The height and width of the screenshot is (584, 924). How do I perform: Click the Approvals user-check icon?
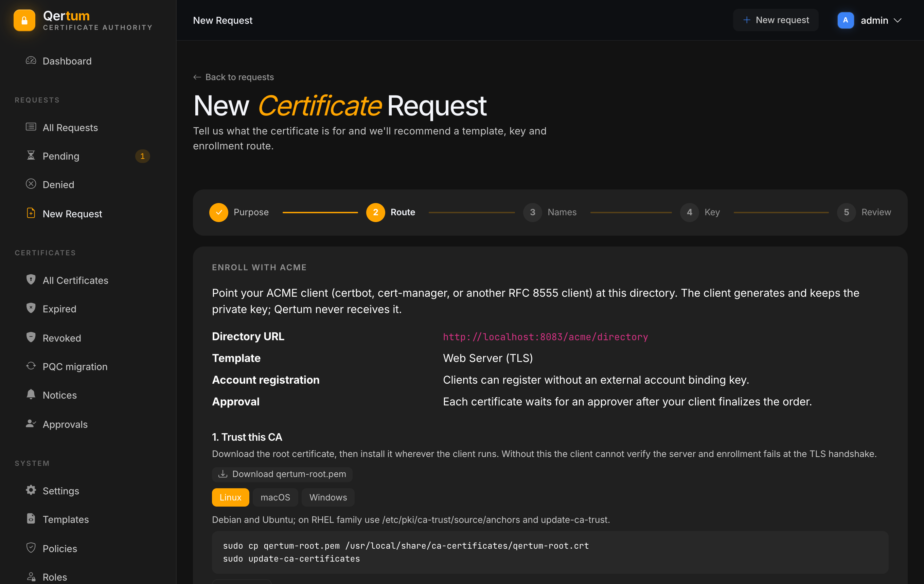click(31, 424)
